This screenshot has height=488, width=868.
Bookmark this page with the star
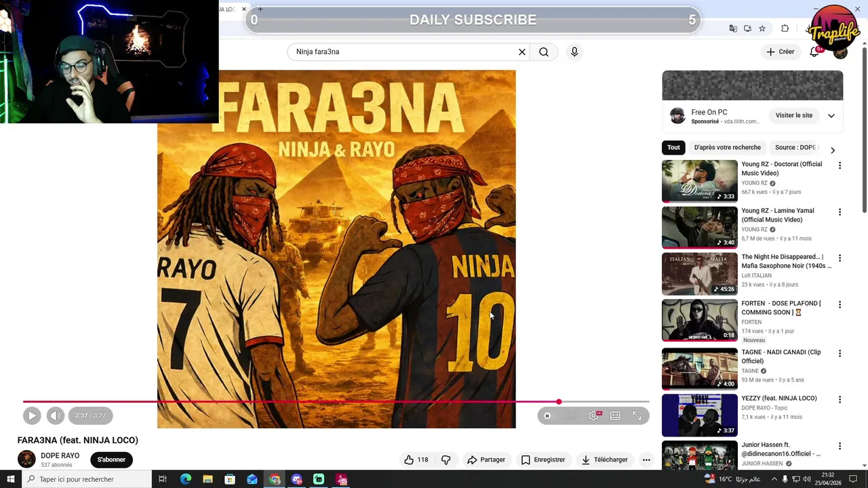pyautogui.click(x=762, y=28)
